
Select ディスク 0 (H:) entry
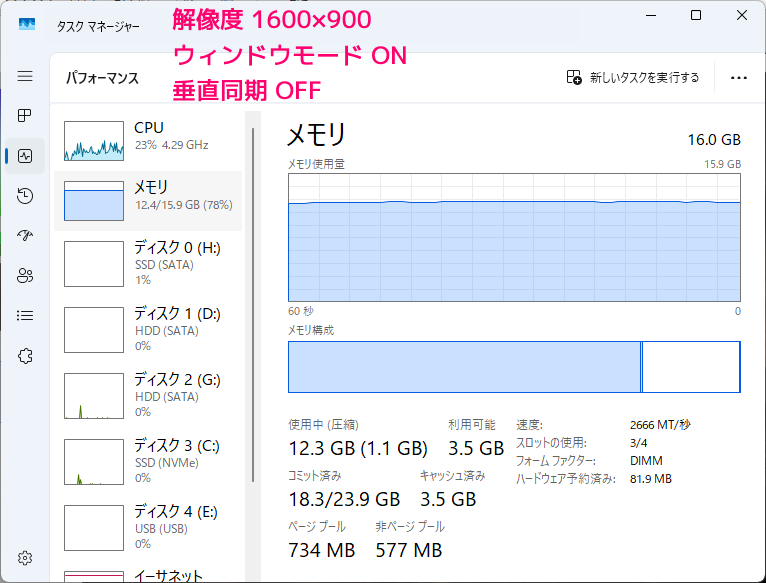pos(148,264)
